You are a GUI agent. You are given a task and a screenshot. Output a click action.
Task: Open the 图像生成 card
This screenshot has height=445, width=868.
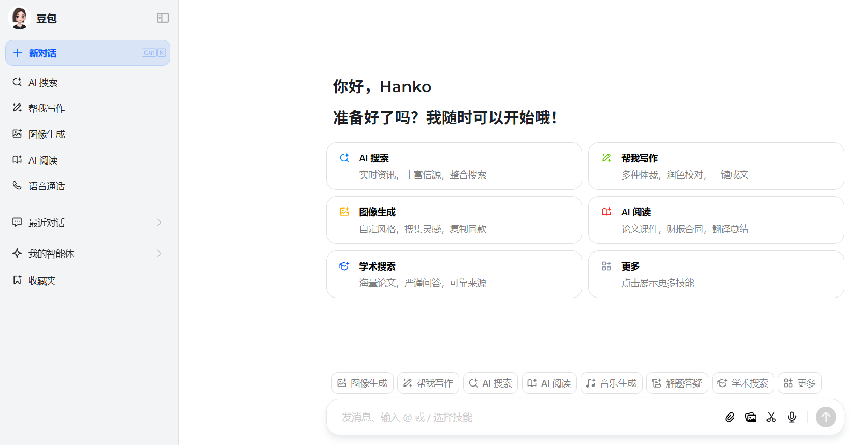(454, 220)
